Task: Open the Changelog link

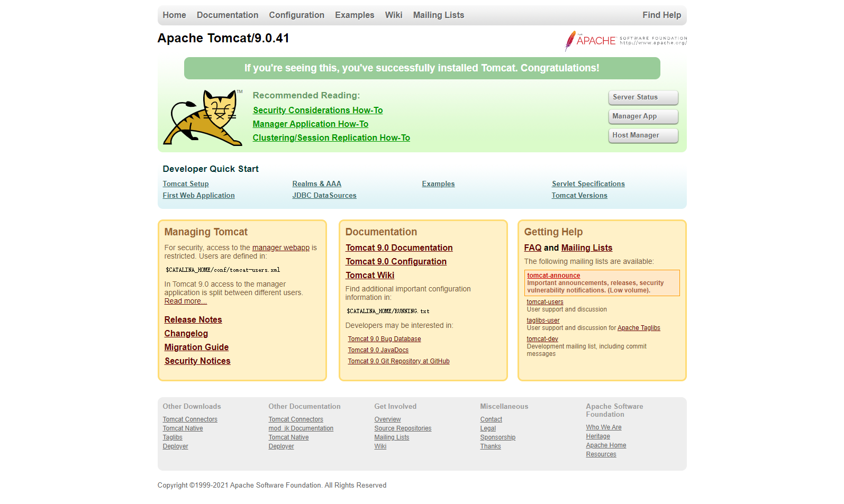Action: (186, 333)
